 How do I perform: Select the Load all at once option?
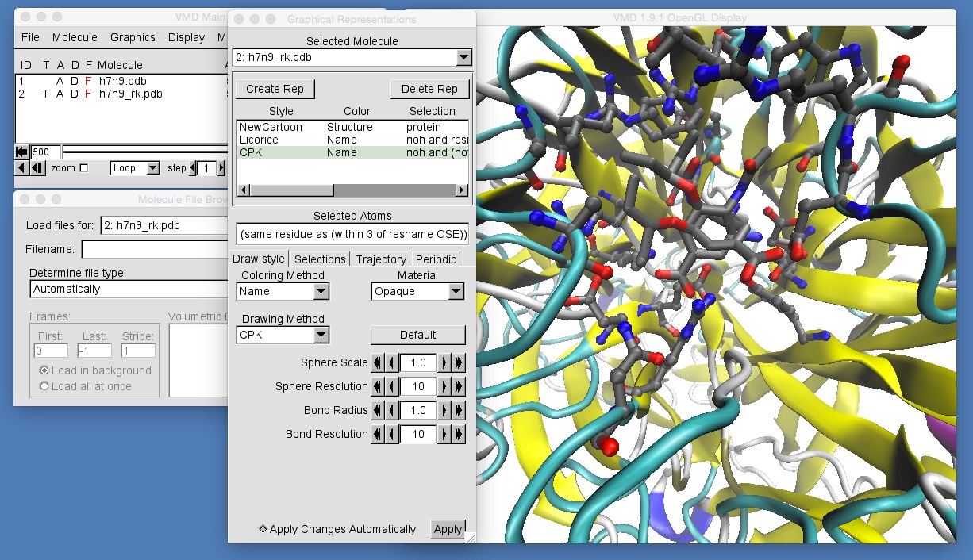(44, 387)
